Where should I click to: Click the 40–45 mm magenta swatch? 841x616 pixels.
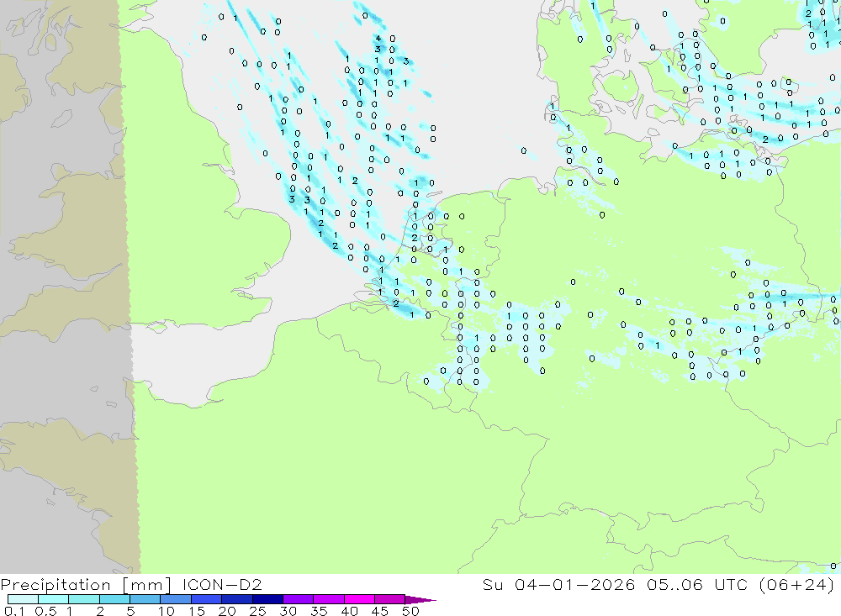click(x=359, y=599)
